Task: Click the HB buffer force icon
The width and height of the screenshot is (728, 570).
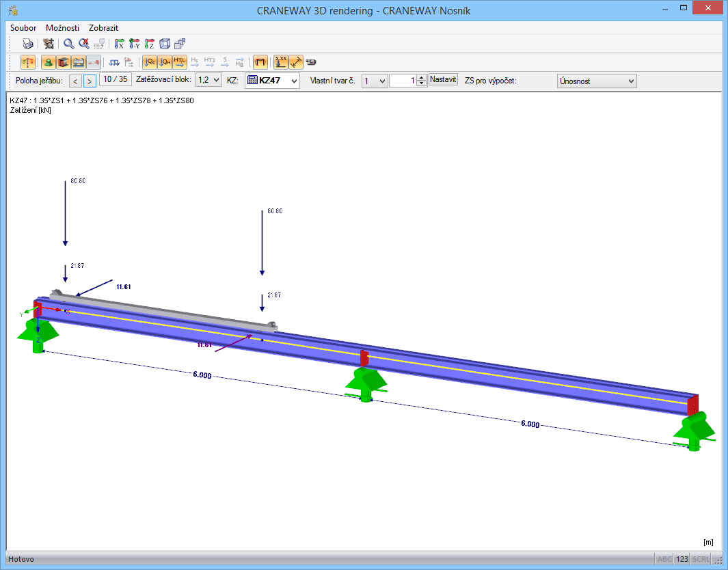Action: pos(239,62)
